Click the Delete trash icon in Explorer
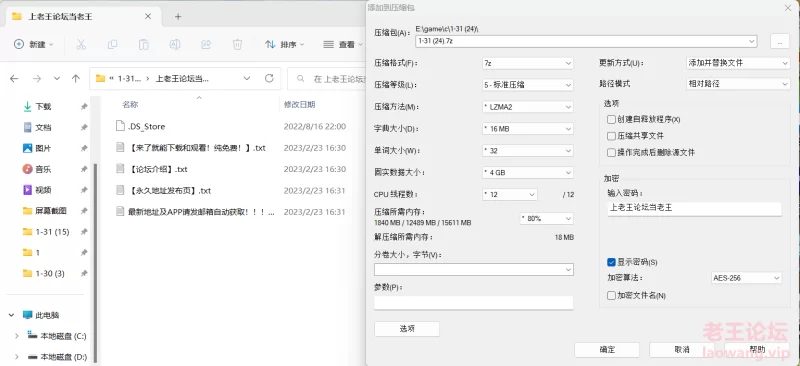Screen dimensions: 800x366 237,45
